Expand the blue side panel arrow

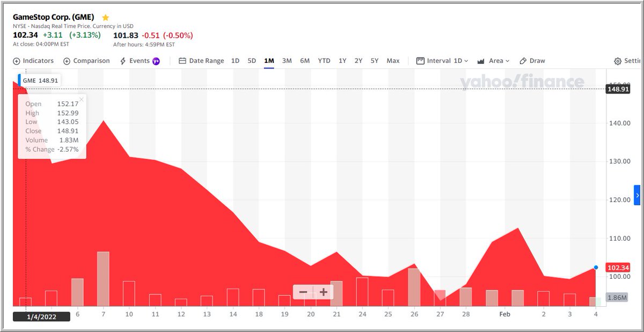(x=637, y=196)
